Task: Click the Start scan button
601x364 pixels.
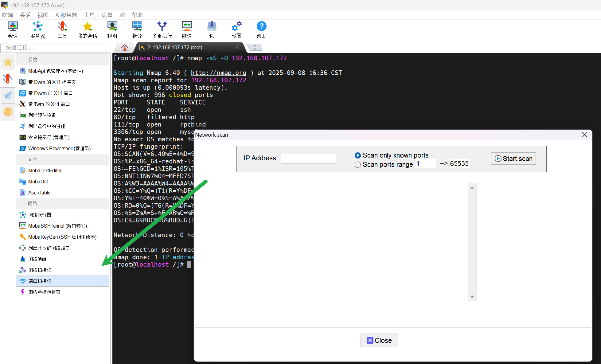Action: pos(513,159)
